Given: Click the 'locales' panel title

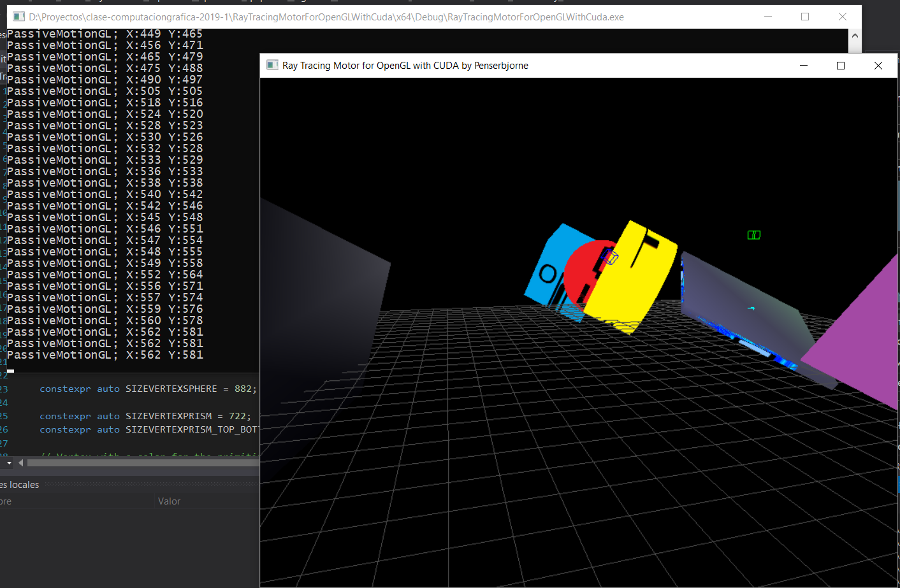Looking at the screenshot, I should tap(19, 485).
